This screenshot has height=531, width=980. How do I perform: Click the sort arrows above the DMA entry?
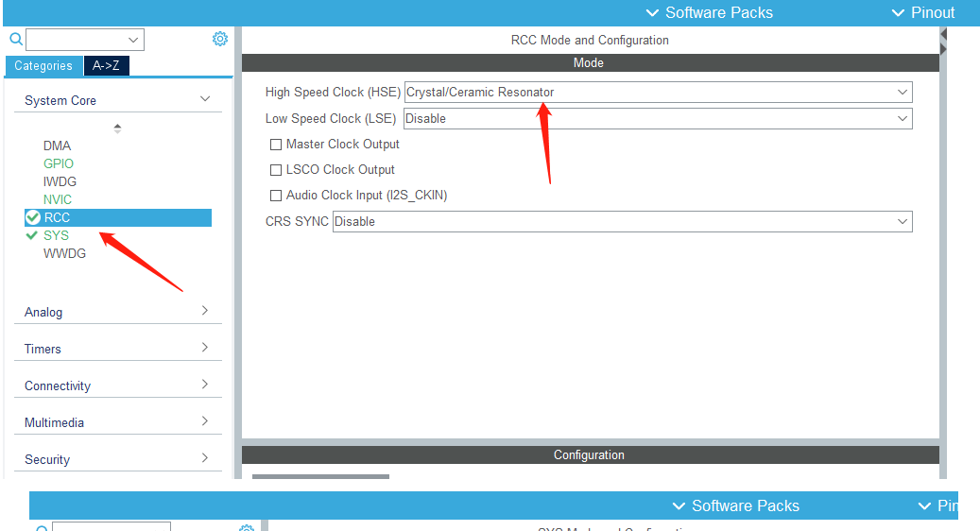117,128
